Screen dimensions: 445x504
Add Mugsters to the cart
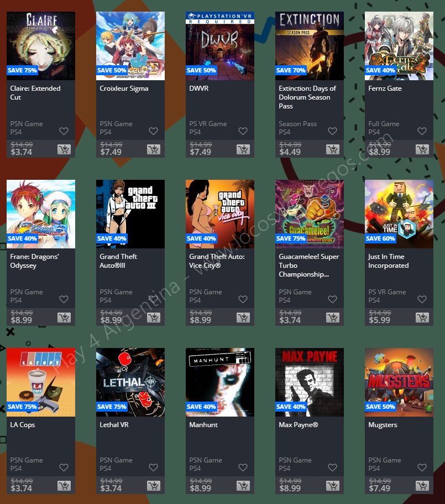422,486
